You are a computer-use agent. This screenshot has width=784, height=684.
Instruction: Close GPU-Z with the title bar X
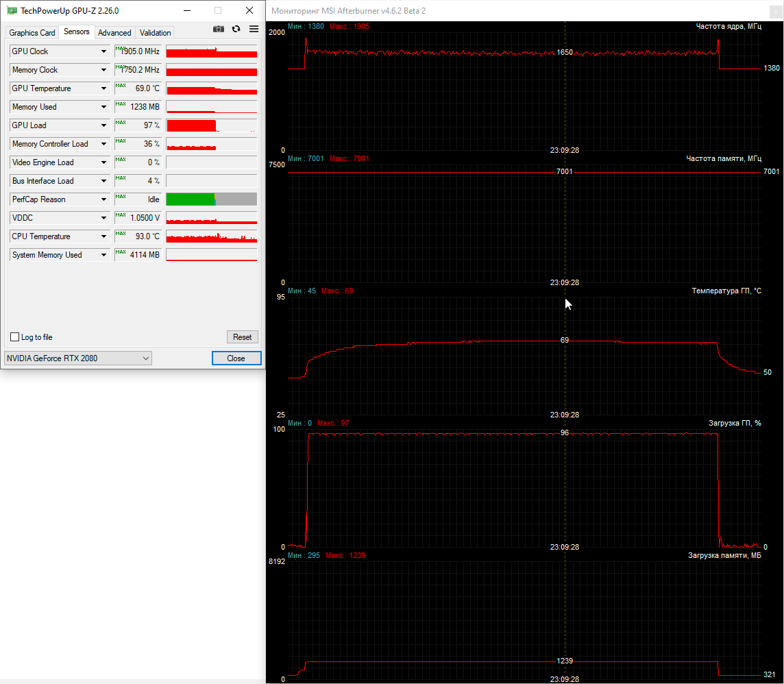pyautogui.click(x=249, y=10)
